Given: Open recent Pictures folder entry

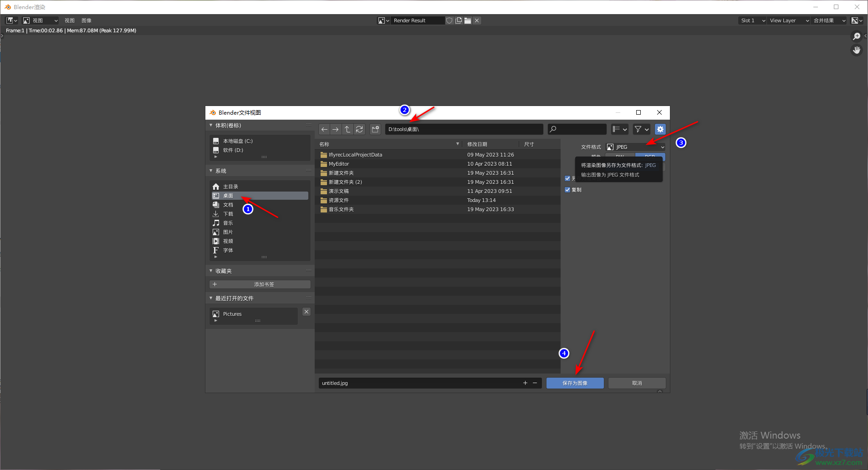Looking at the screenshot, I should coord(254,314).
